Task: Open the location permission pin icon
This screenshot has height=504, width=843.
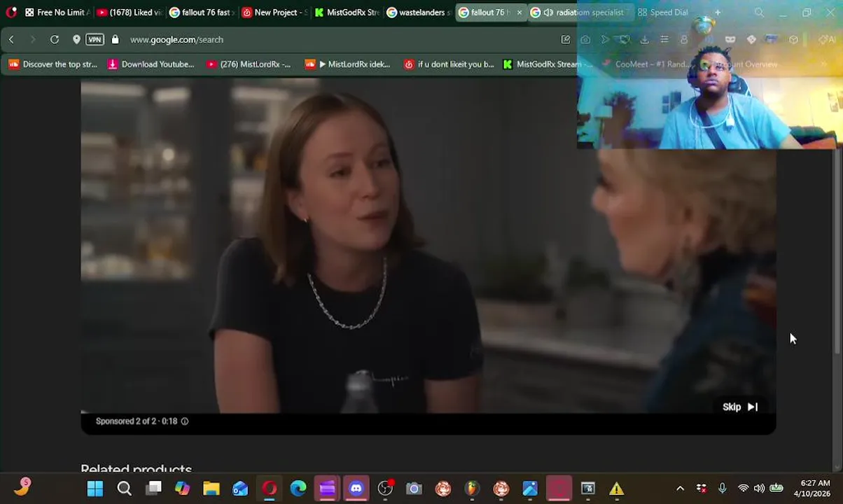Action: [x=76, y=40]
